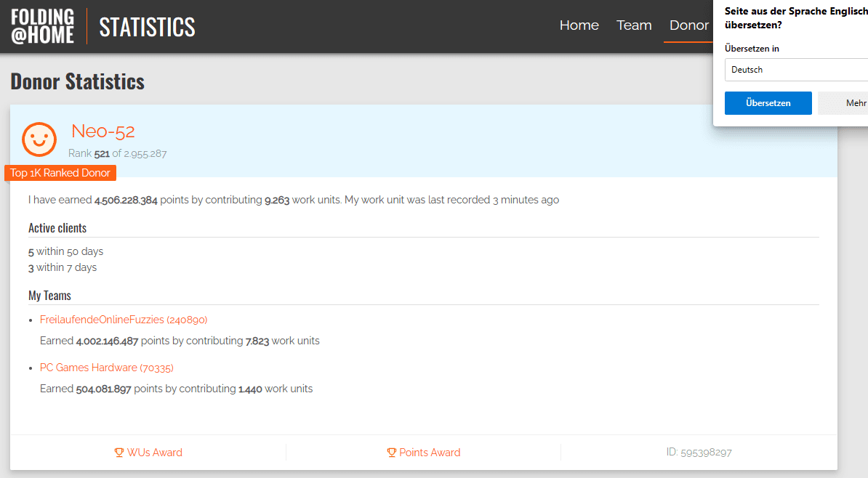Viewport: 868px width, 478px height.
Task: Click the Top 1K Ranked Donor badge
Action: [60, 173]
